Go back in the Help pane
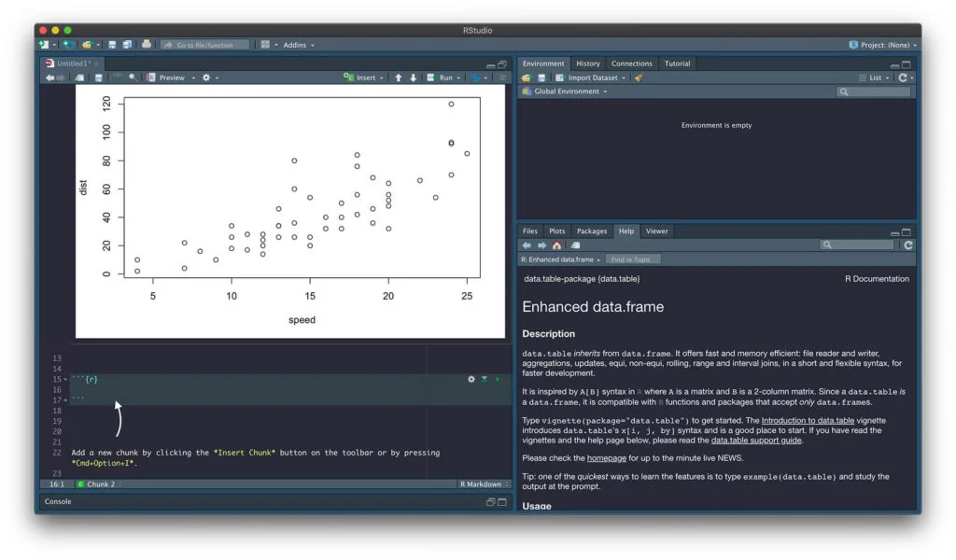This screenshot has height=560, width=956. pyautogui.click(x=527, y=245)
